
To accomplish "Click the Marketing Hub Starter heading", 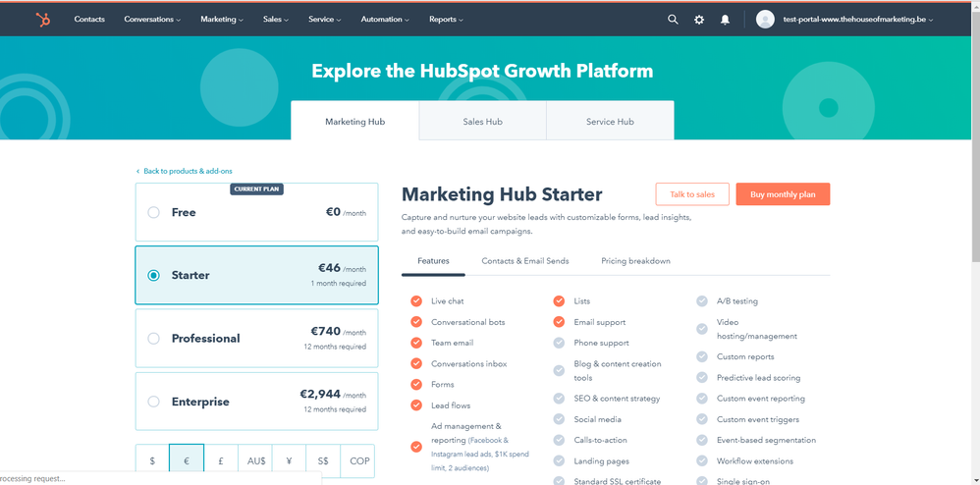I will (x=501, y=194).
